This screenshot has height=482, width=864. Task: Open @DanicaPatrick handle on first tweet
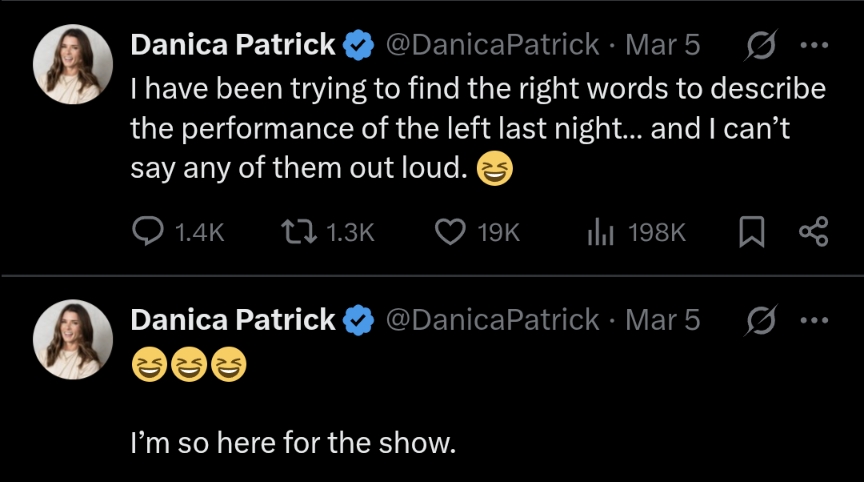pos(492,45)
